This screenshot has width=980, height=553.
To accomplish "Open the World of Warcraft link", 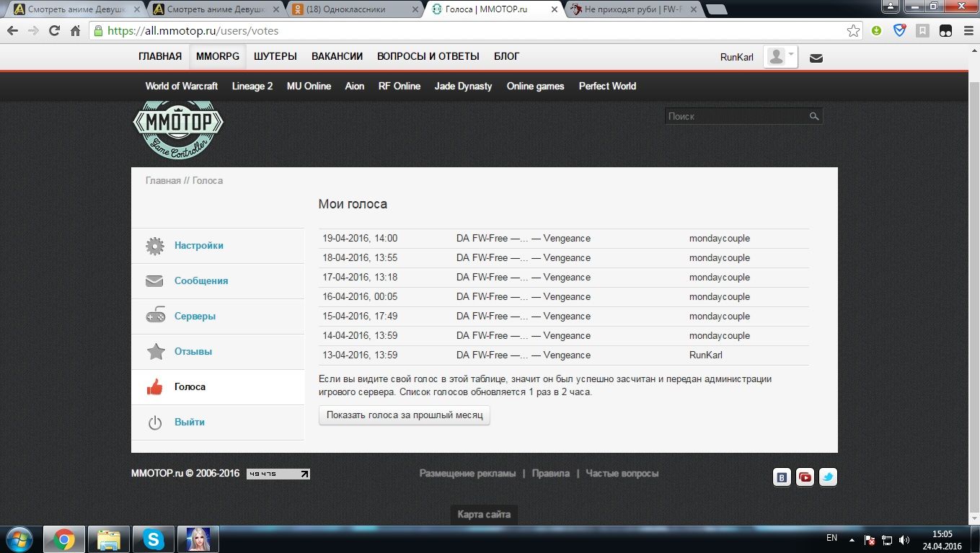I will click(x=181, y=86).
